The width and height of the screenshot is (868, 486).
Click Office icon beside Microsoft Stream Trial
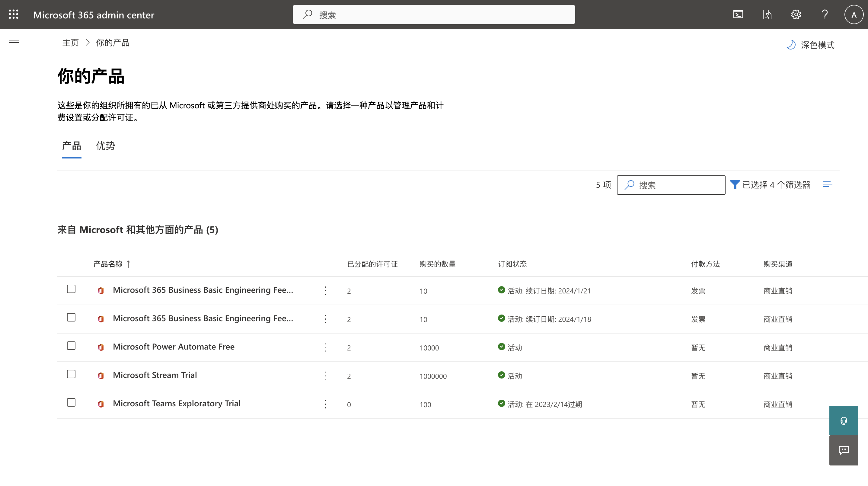coord(101,376)
